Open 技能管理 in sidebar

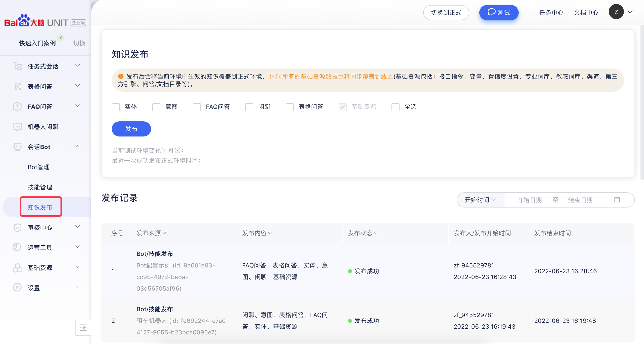tap(40, 187)
